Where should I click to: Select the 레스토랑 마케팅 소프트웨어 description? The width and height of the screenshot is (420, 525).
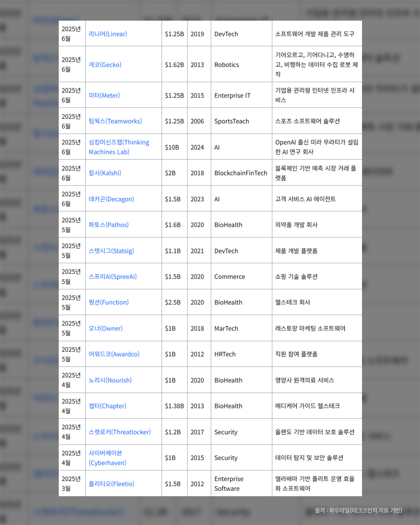coord(310,328)
